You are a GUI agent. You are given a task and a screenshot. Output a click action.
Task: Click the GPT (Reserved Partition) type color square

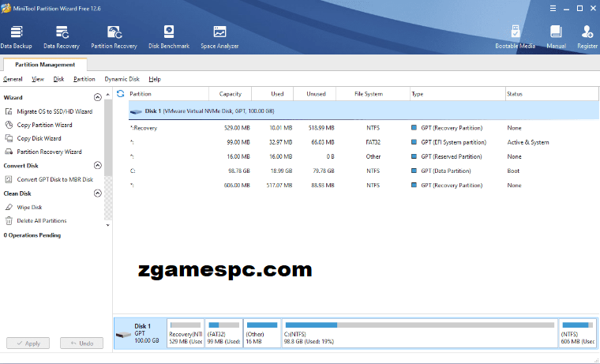[x=414, y=156]
